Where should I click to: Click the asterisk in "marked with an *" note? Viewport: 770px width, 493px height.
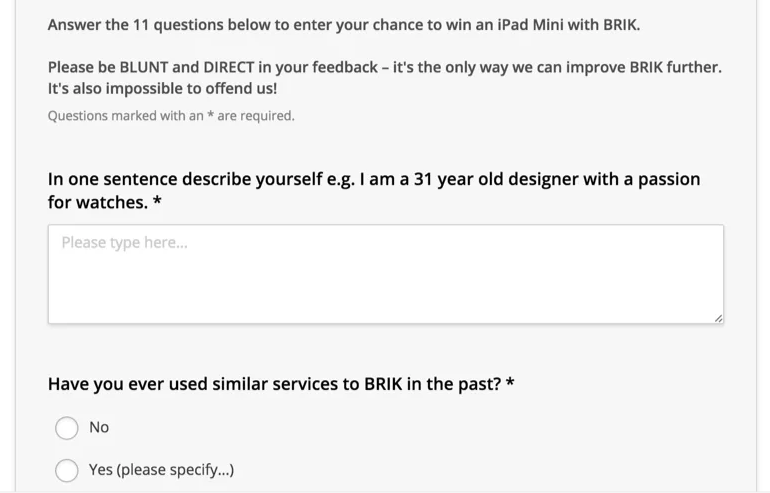(x=210, y=115)
